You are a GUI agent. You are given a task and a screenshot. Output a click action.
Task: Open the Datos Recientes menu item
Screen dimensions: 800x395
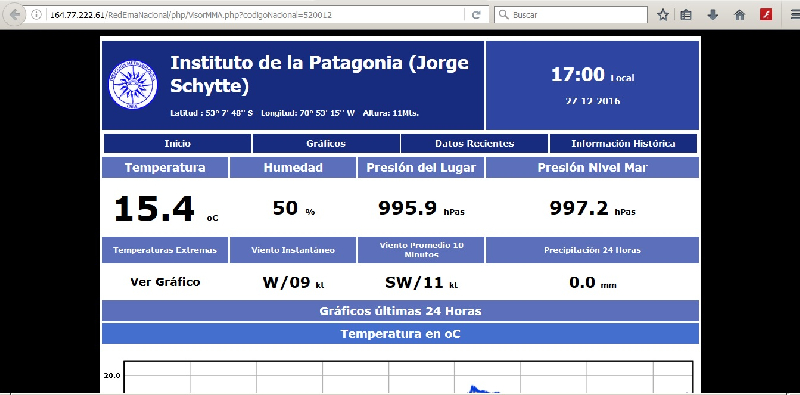[474, 143]
